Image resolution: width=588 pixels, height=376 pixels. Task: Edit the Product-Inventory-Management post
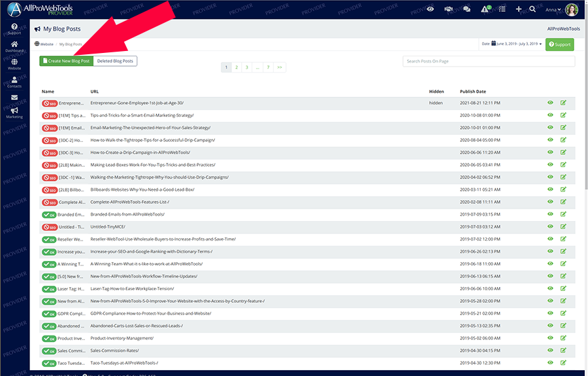click(x=563, y=337)
